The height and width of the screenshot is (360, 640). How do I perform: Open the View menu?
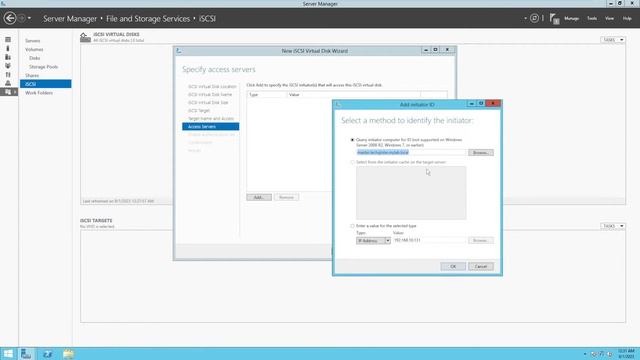(609, 18)
